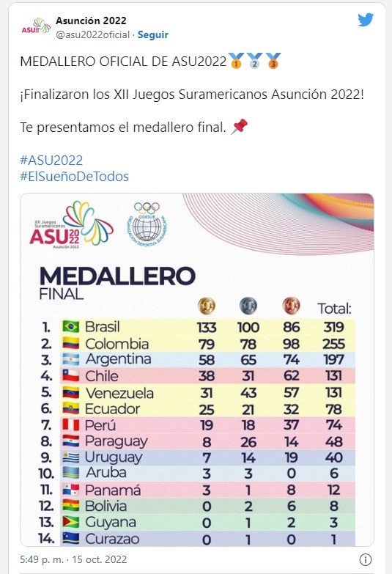392x574 pixels.
Task: Open the @asu2022oficial handle
Action: pos(92,34)
